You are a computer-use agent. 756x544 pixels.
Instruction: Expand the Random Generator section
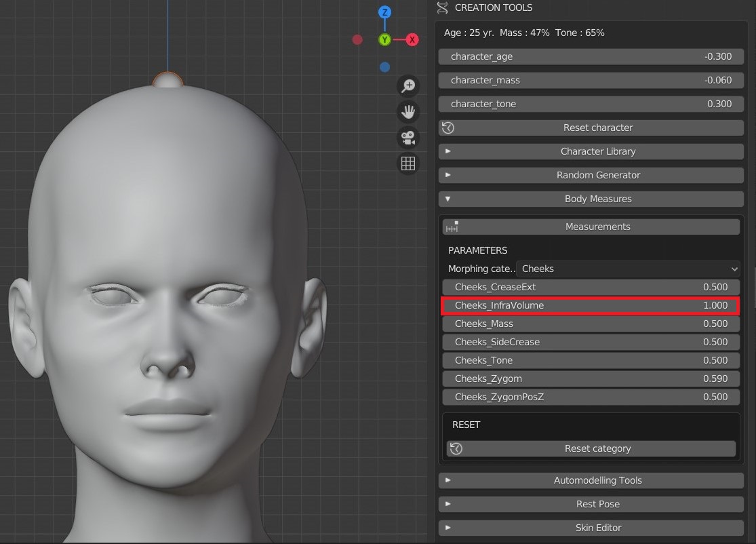[x=591, y=175]
